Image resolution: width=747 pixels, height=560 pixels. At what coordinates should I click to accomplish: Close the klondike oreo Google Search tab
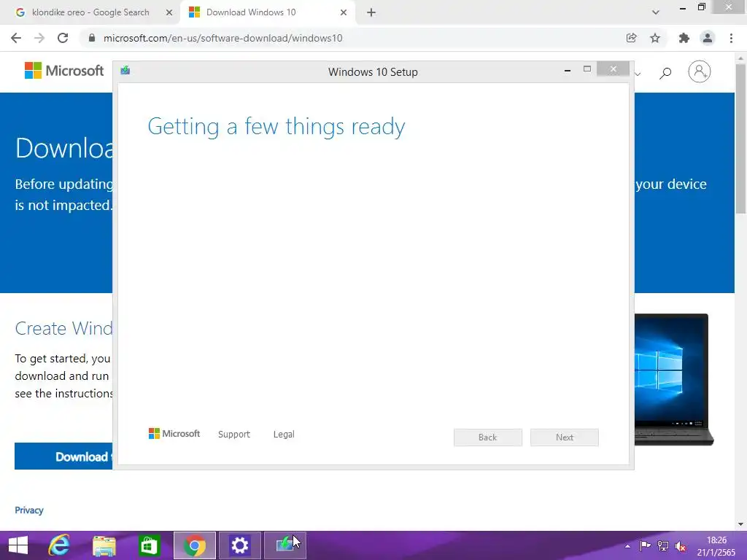pyautogui.click(x=169, y=12)
